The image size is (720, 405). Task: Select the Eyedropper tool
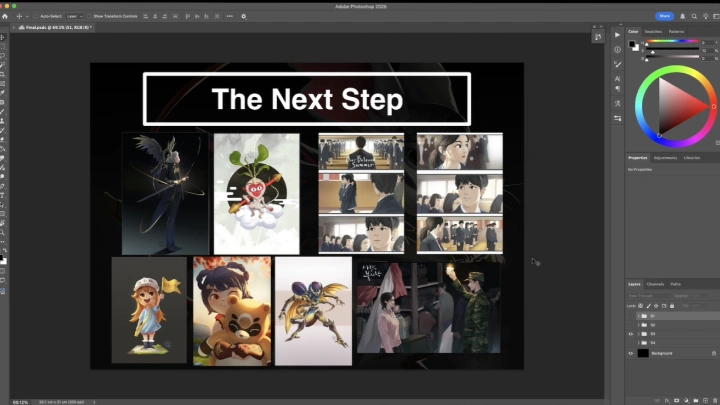pos(2,93)
